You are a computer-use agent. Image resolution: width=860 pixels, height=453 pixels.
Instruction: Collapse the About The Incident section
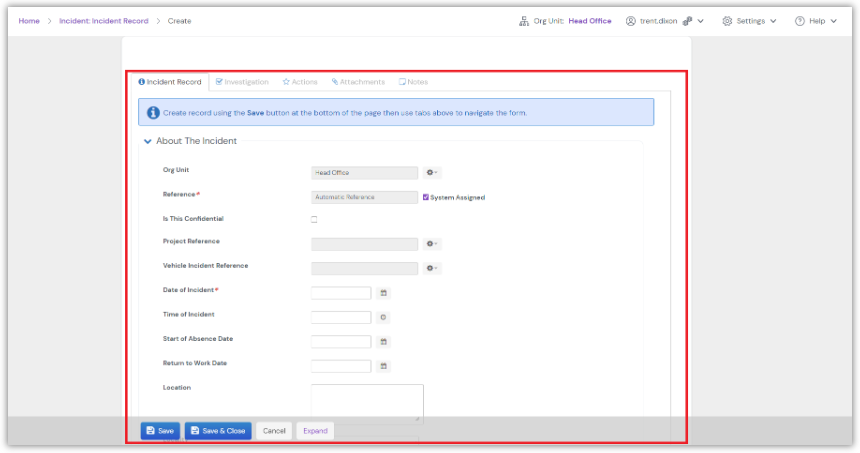[148, 141]
